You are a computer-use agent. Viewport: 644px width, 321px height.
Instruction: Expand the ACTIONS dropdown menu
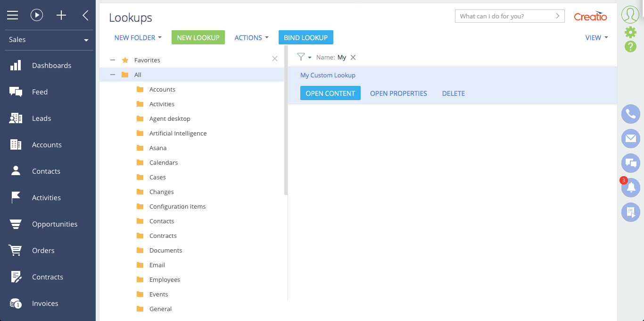(251, 38)
